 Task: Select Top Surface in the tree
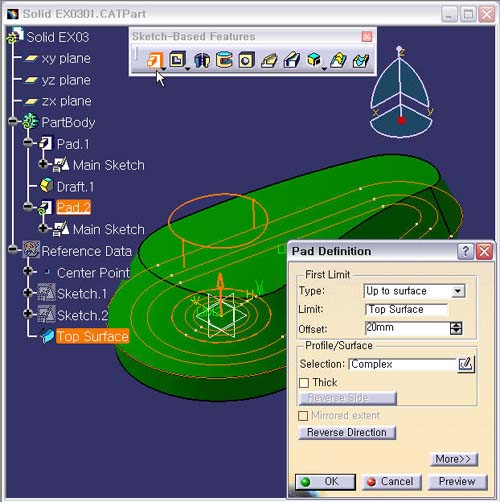coord(92,336)
